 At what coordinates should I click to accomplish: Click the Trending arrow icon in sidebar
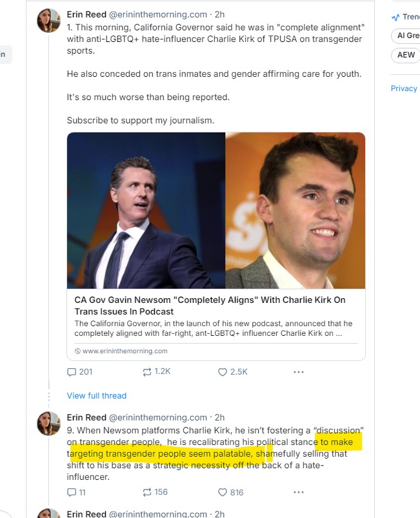(395, 17)
